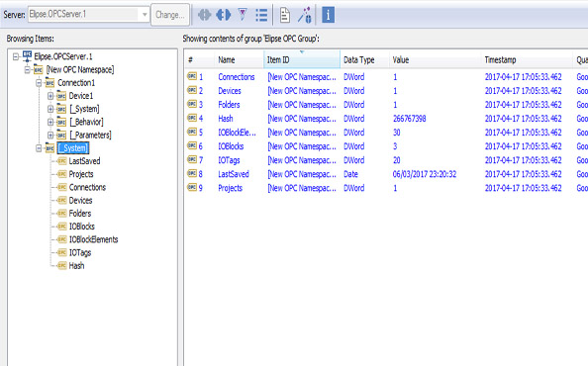Click the document page toolbar icon
Screen dimensions: 588x366
(285, 15)
